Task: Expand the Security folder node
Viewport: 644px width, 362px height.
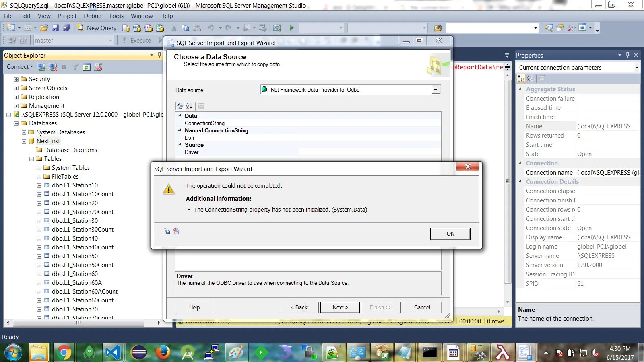Action: [x=16, y=79]
